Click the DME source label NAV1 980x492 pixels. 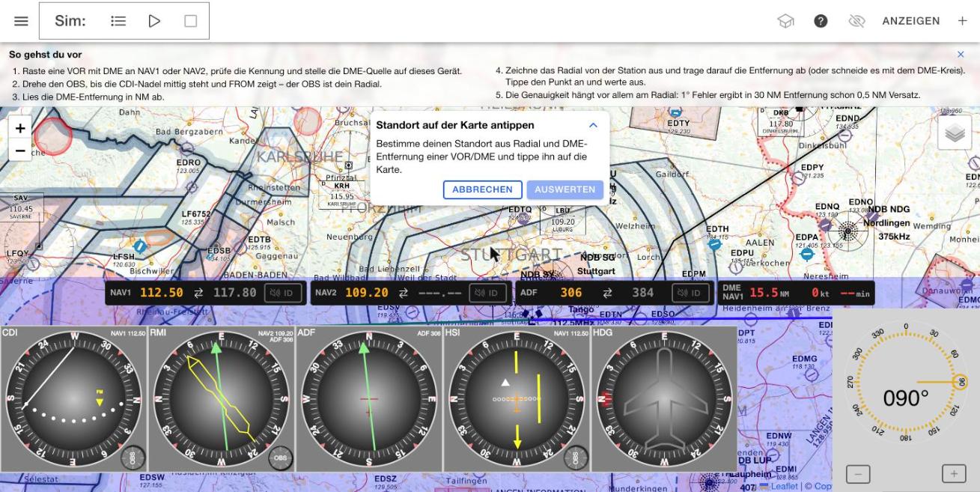click(732, 297)
